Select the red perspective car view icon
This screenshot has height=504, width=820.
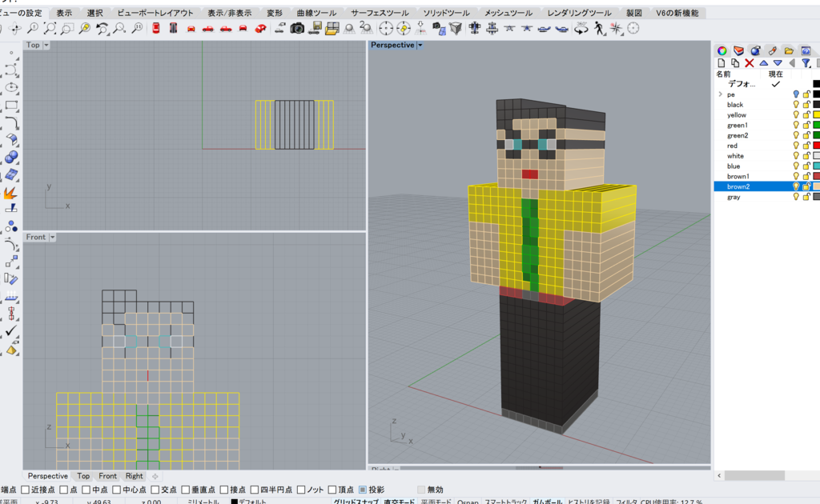click(260, 28)
